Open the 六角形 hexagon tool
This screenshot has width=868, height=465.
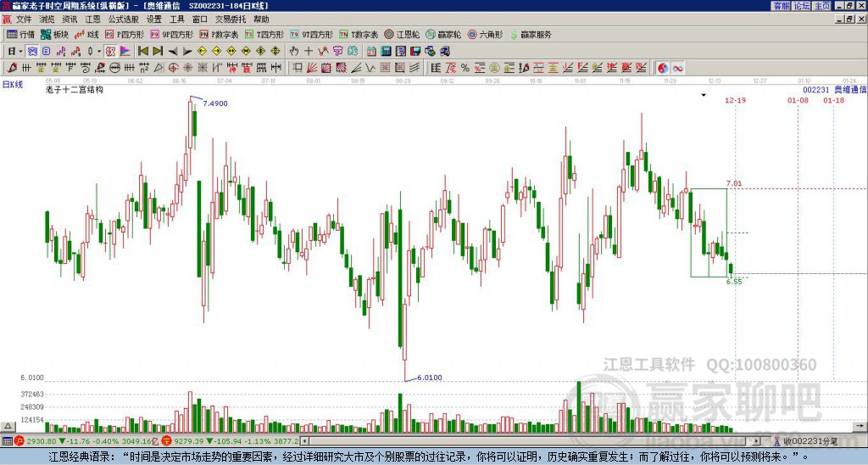(485, 34)
